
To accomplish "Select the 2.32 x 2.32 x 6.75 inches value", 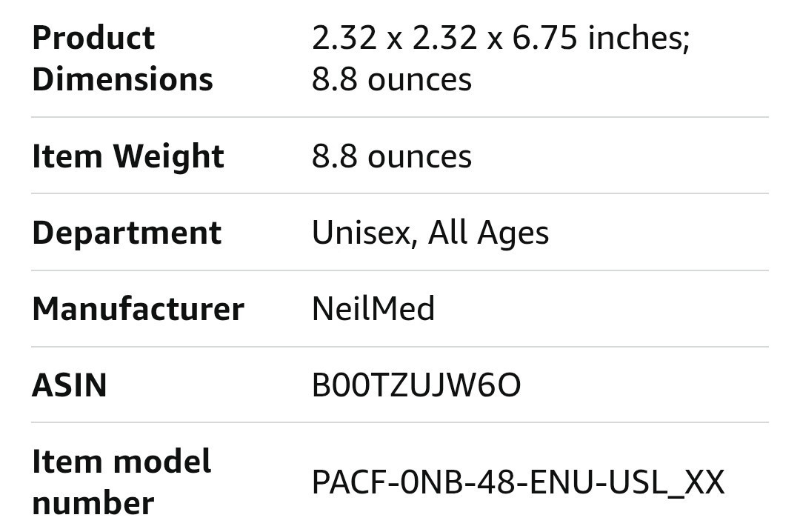I will 501,38.
